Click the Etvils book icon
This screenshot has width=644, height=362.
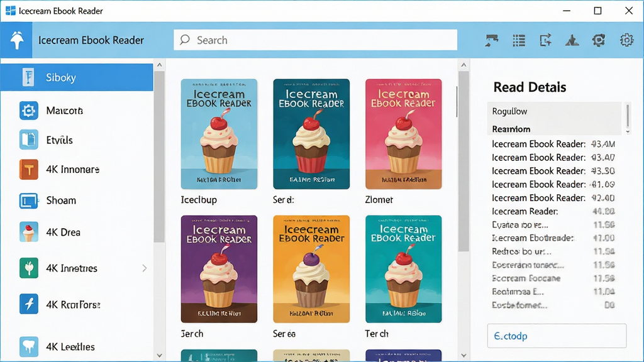29,140
